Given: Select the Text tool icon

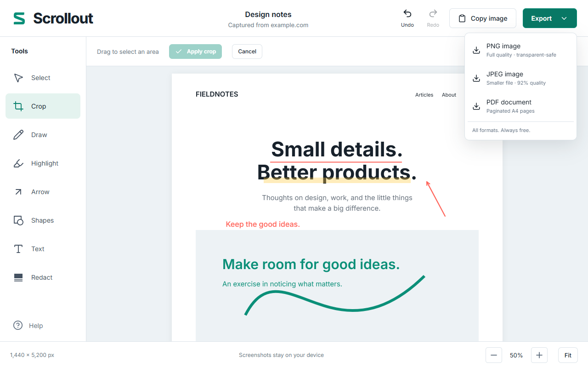Looking at the screenshot, I should (18, 249).
